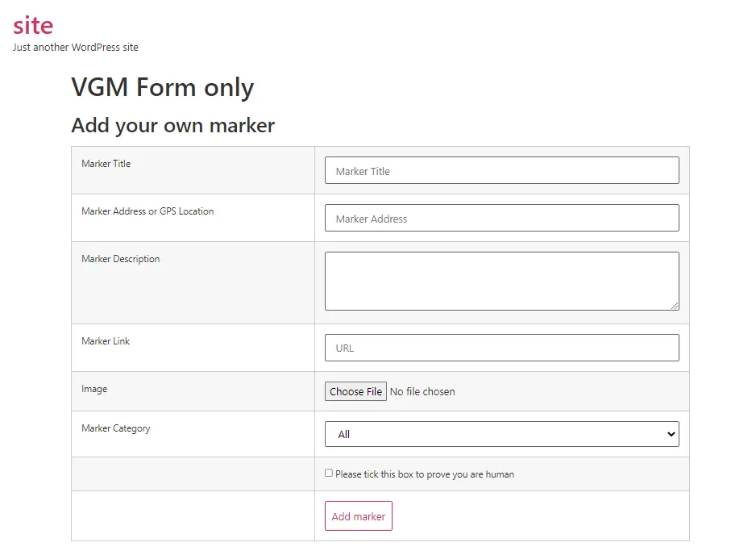Click inside the Marker Description text area
Image resolution: width=756 pixels, height=555 pixels.
tap(501, 278)
